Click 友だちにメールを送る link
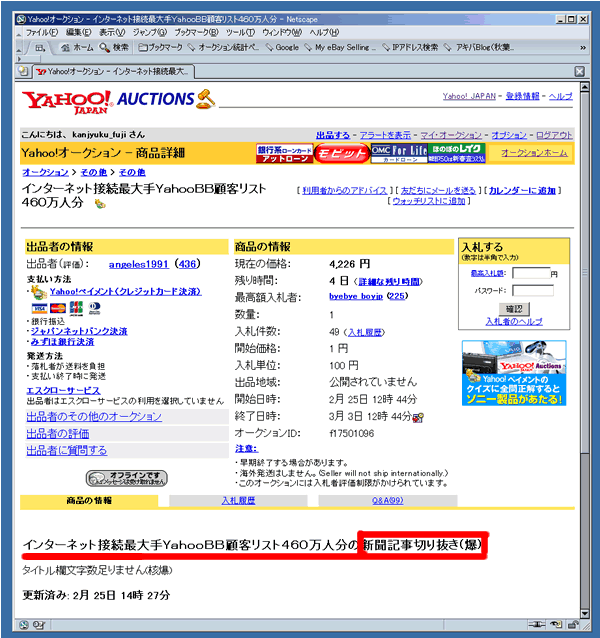This screenshot has height=638, width=600. pyautogui.click(x=438, y=190)
